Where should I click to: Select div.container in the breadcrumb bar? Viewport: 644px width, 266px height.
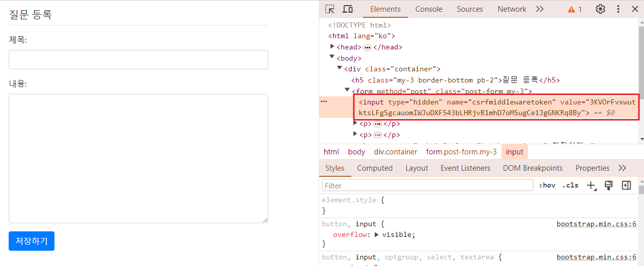[x=396, y=152]
